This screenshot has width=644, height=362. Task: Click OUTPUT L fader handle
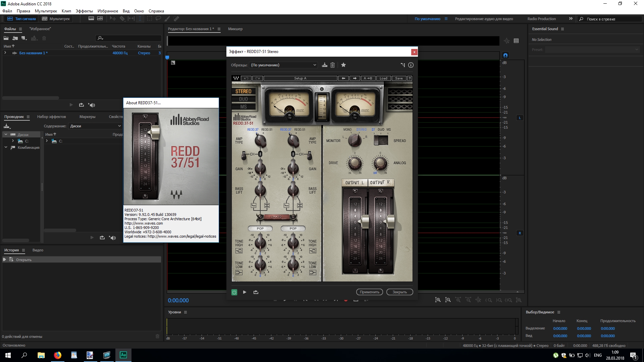365,221
